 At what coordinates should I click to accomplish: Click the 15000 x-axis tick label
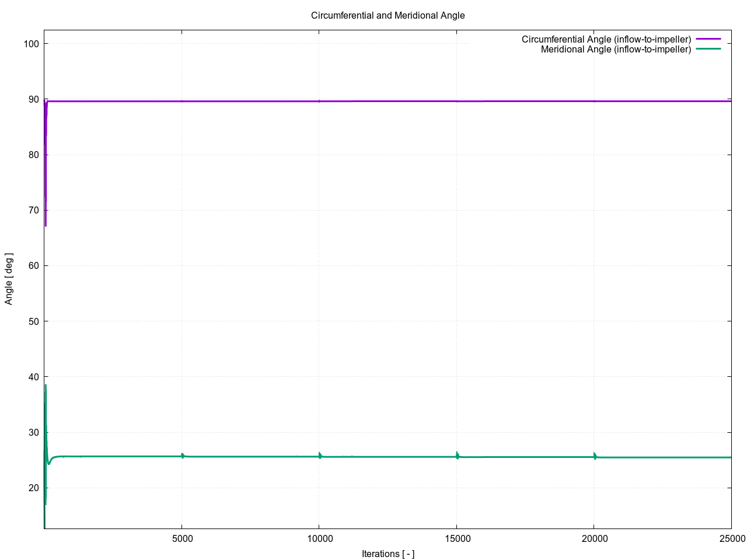click(x=456, y=538)
